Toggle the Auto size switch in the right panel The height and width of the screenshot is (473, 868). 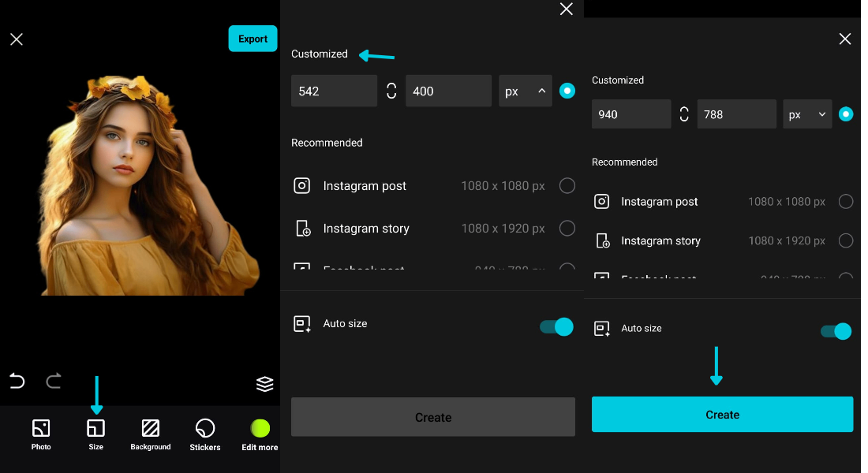click(x=836, y=331)
